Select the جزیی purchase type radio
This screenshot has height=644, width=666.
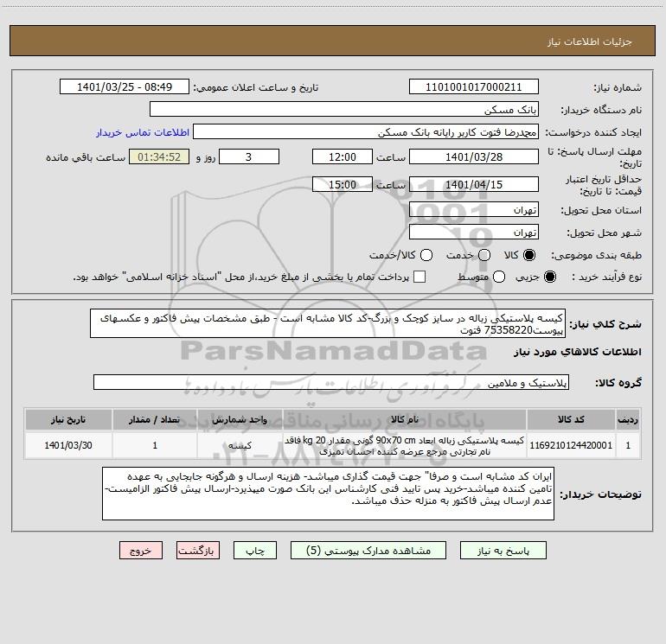coord(550,277)
